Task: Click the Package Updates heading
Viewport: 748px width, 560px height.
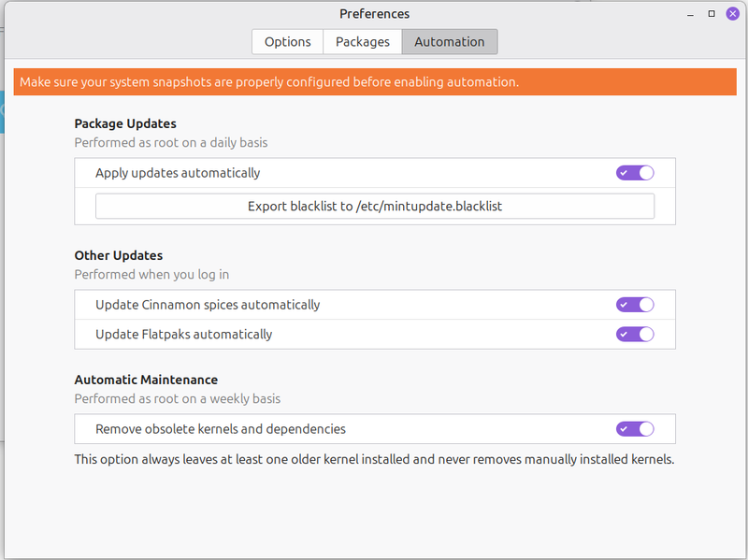Action: click(125, 123)
